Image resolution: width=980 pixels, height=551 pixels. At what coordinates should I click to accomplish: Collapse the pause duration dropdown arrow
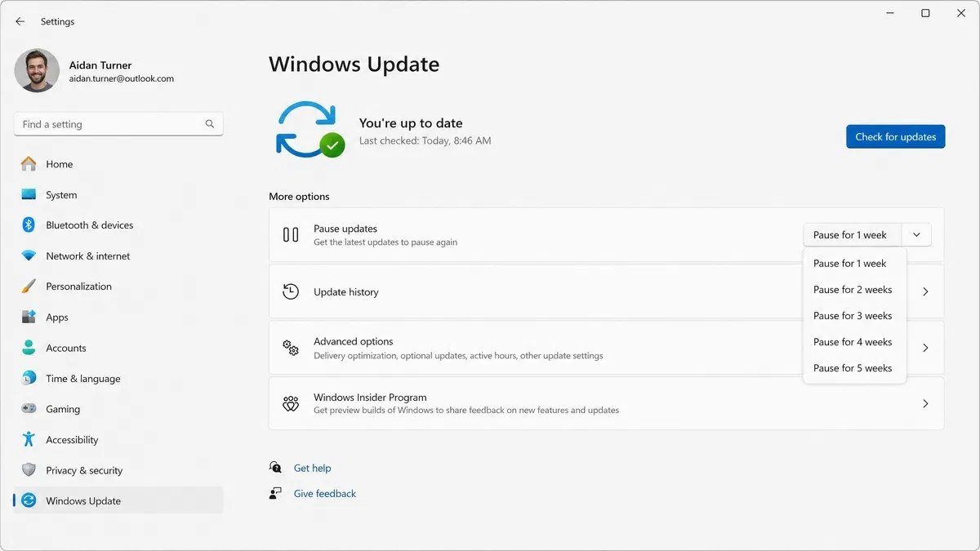pyautogui.click(x=916, y=235)
